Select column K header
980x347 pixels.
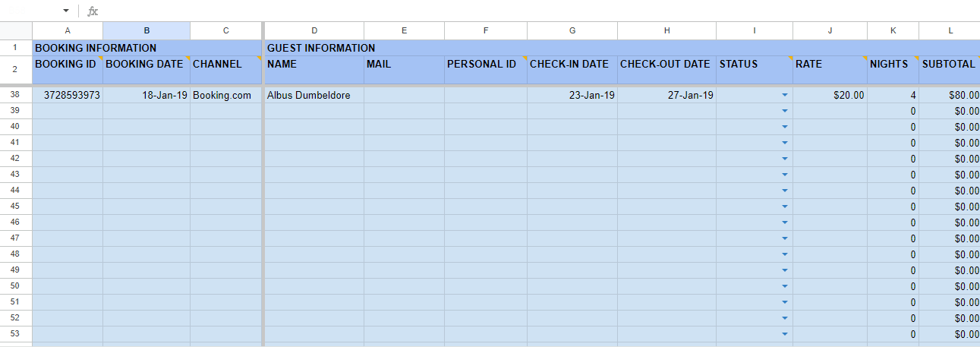pyautogui.click(x=893, y=30)
